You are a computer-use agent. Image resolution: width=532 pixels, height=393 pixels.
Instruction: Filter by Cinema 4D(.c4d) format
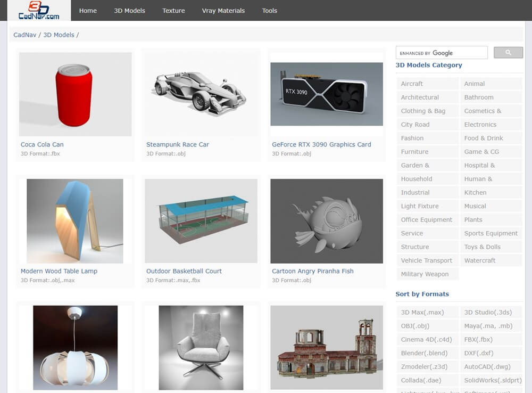coord(428,339)
